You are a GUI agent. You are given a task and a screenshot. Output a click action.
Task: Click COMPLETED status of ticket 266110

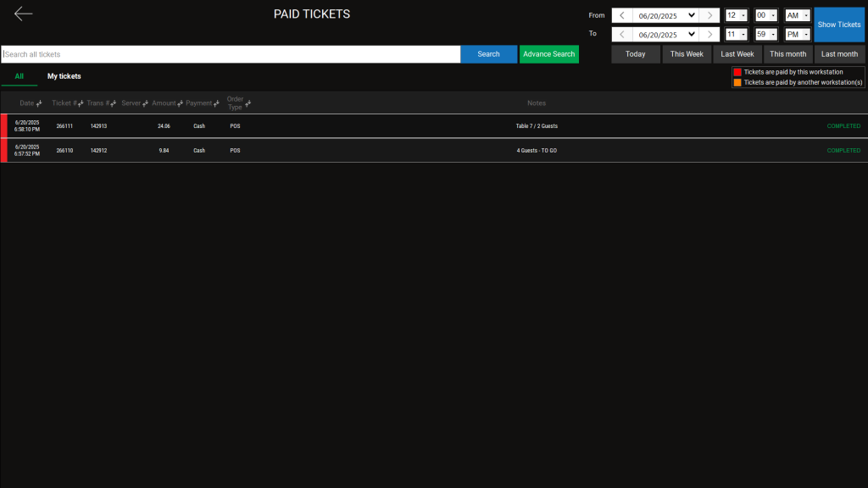(x=843, y=151)
